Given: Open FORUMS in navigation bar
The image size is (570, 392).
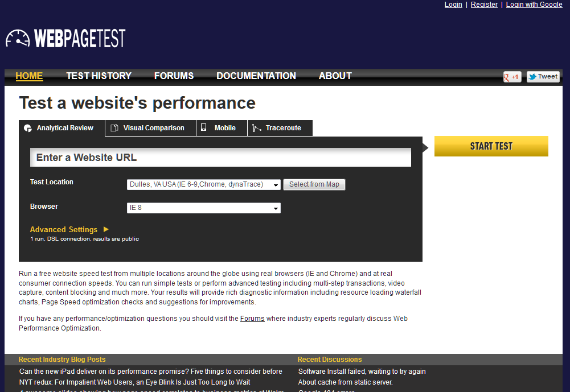Looking at the screenshot, I should point(174,76).
